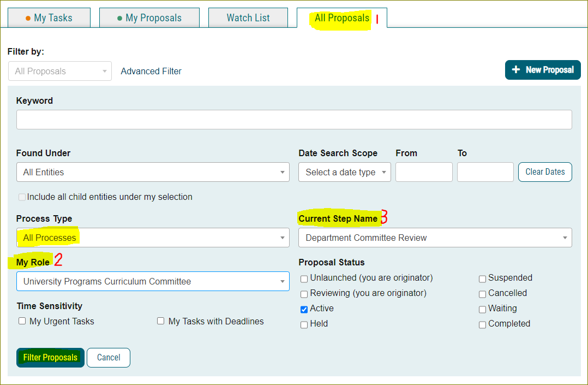
Task: Open the Current Step Name dropdown
Action: [435, 238]
